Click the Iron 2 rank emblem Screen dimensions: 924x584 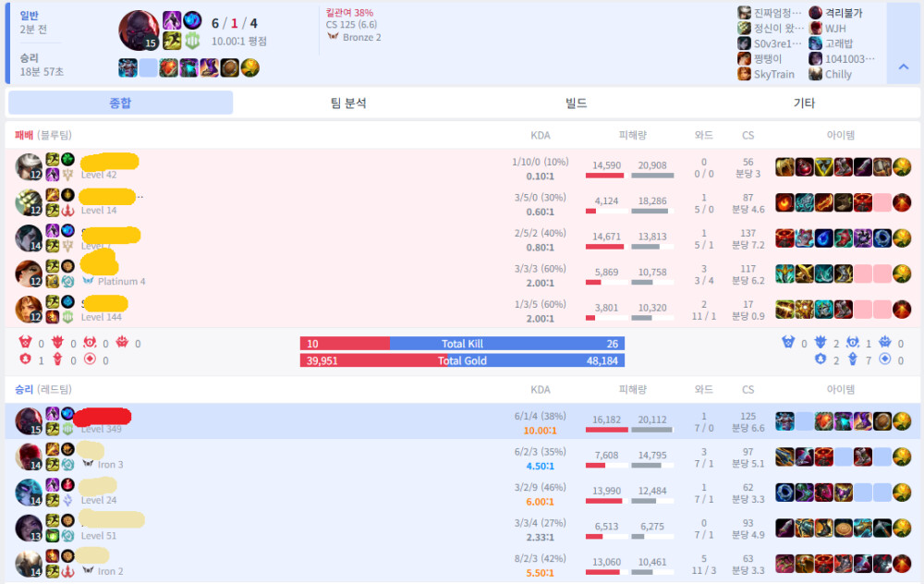88,571
